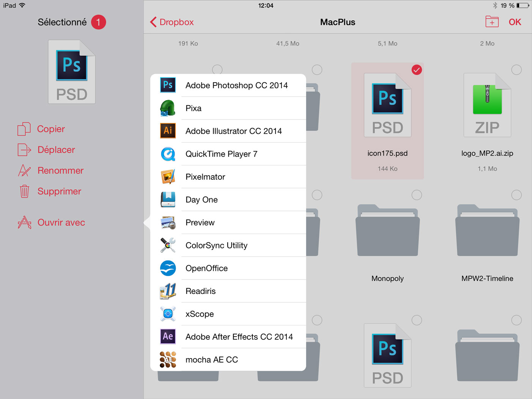Open the Monopoly folder icon
Viewport: 532px width, 399px height.
click(387, 231)
